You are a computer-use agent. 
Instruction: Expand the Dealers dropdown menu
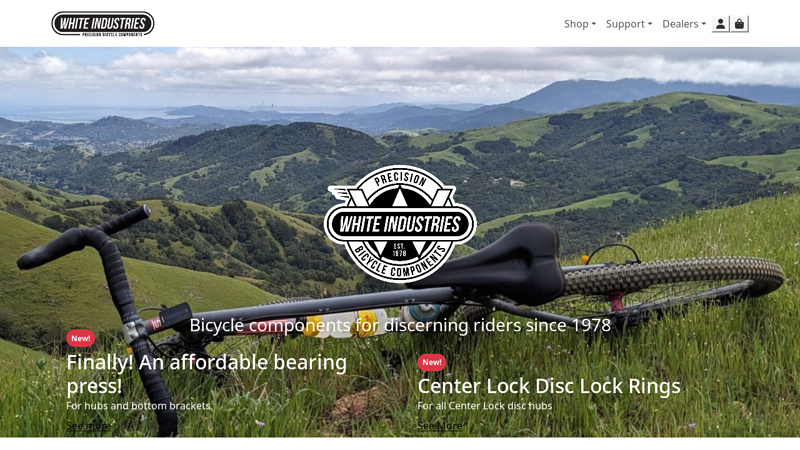[684, 24]
